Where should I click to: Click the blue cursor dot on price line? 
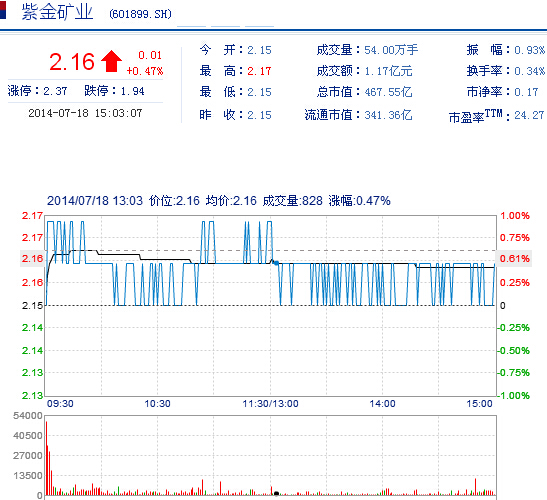click(276, 263)
